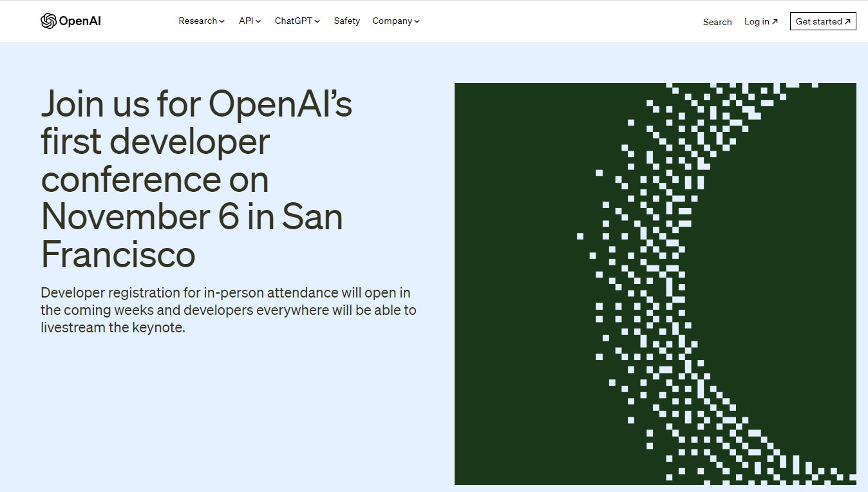Expand the API dropdown menu
The height and width of the screenshot is (492, 868).
click(250, 21)
